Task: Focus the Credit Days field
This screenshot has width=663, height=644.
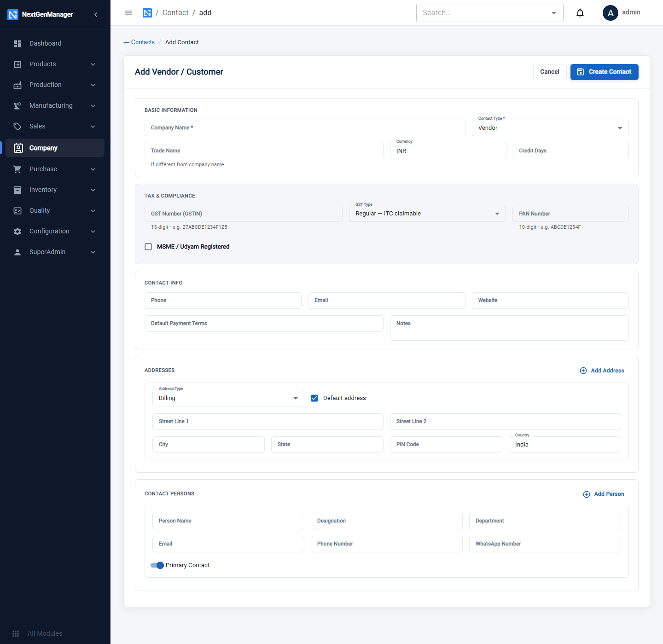Action: (571, 151)
